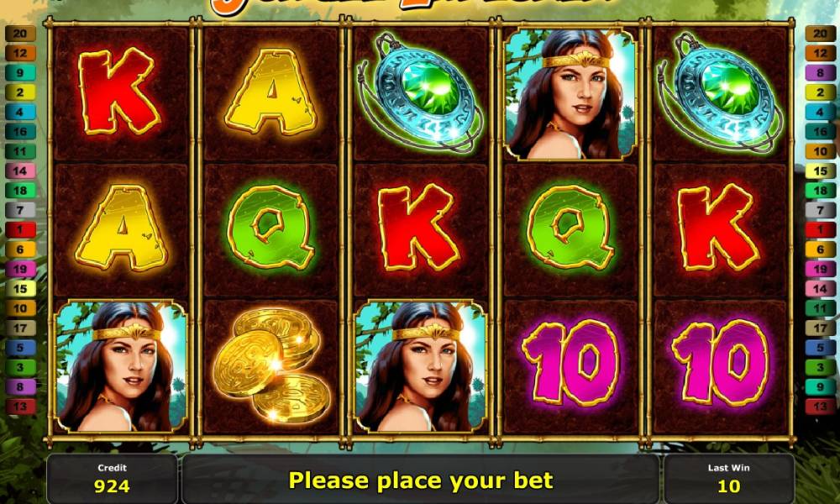The height and width of the screenshot is (504, 840).
Task: Select the green amulet on the fifth reel
Action: click(720, 92)
